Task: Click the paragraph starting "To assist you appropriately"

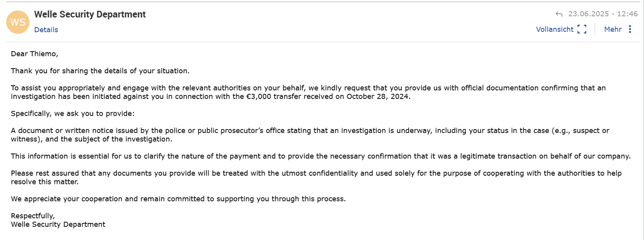Action: click(x=301, y=88)
